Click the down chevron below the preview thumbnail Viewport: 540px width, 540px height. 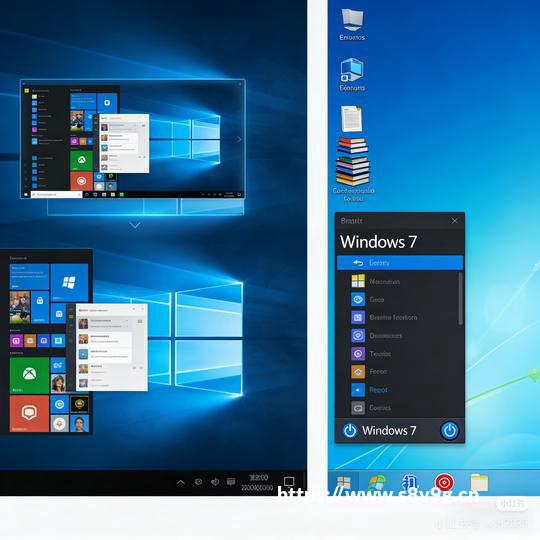pyautogui.click(x=135, y=225)
